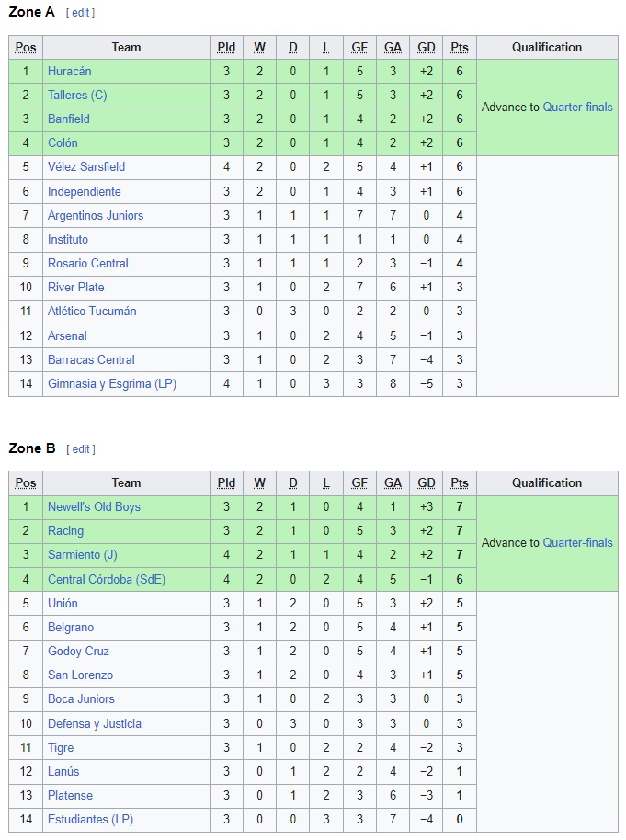Open Quarter-finals link in Zone B table
Viewport: 626px width, 840px height.
pos(577,542)
